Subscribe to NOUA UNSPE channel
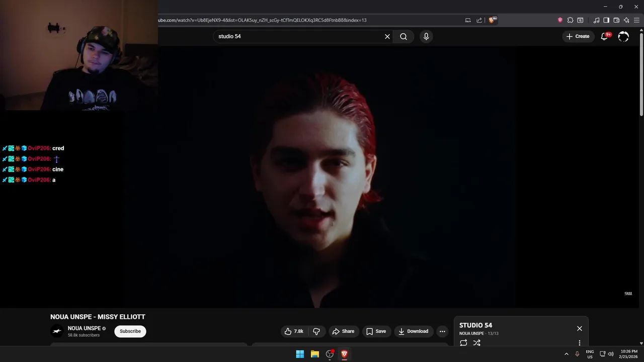This screenshot has width=644, height=362. [x=130, y=331]
